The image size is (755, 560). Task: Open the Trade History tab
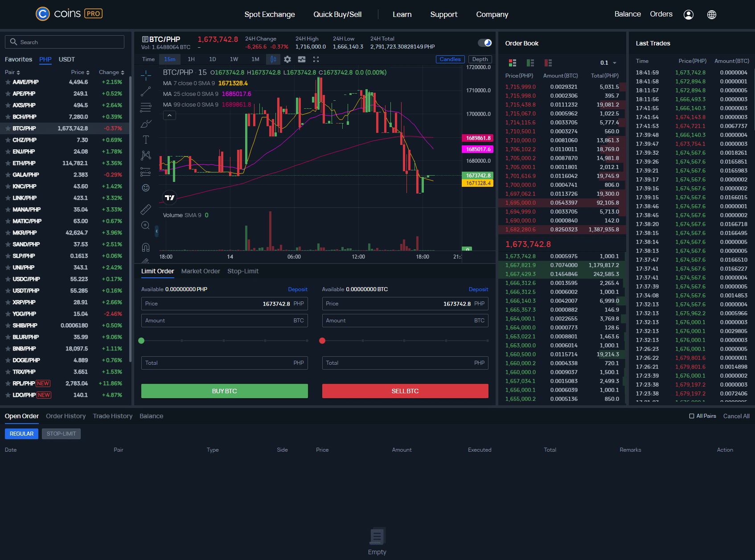(113, 416)
